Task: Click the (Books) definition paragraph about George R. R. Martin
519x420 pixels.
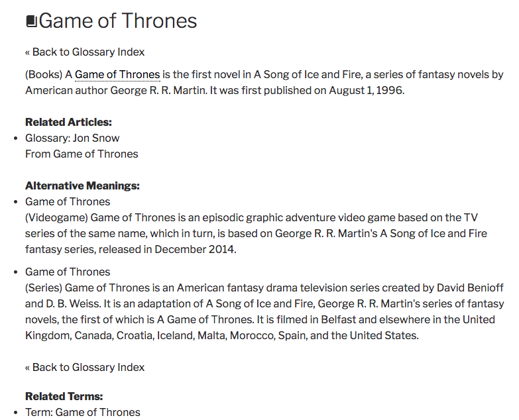Action: pos(264,82)
